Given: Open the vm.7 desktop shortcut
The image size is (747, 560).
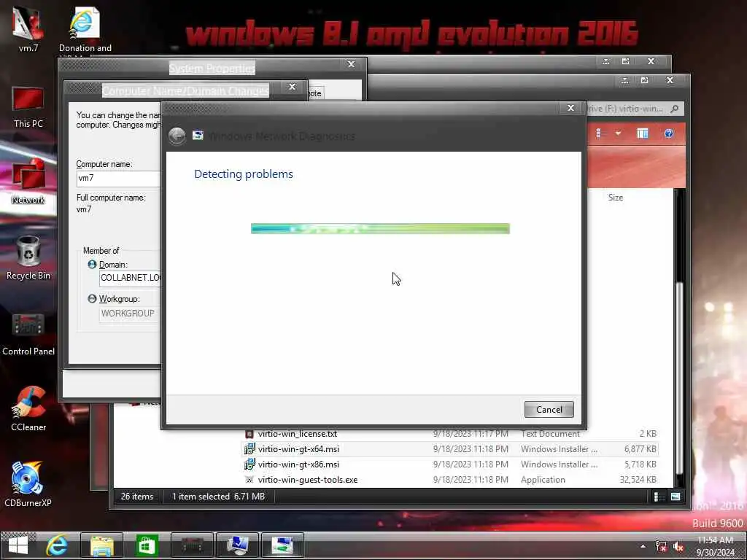Looking at the screenshot, I should (x=28, y=28).
